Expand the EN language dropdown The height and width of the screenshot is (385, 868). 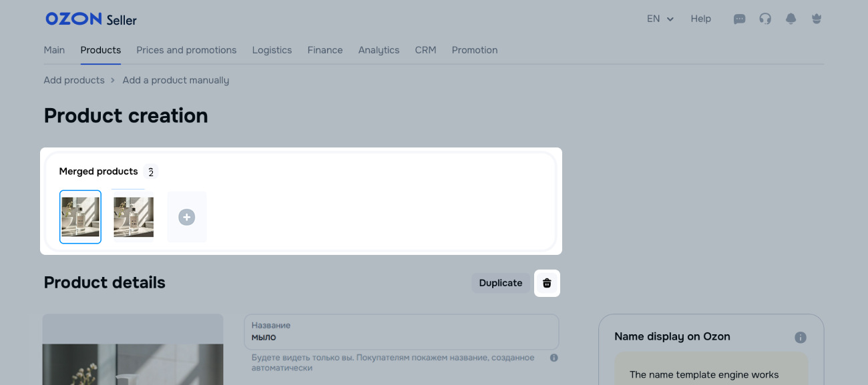tap(660, 19)
